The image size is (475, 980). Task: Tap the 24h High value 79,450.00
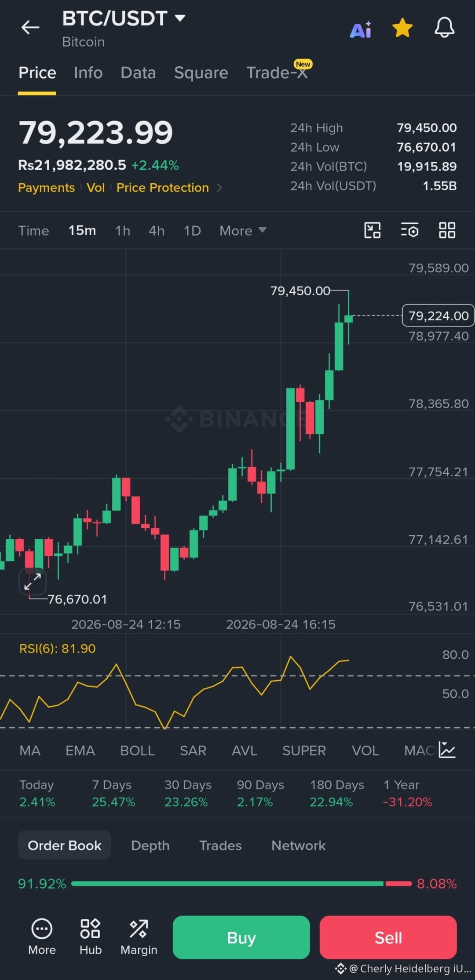click(x=427, y=128)
